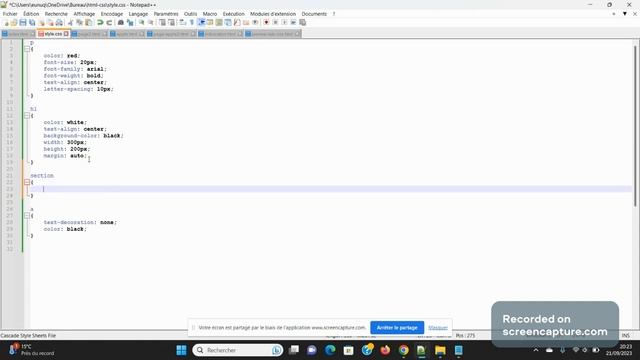640x360 pixels.
Task: Collapse the section rule fold marker
Action: coord(27,182)
